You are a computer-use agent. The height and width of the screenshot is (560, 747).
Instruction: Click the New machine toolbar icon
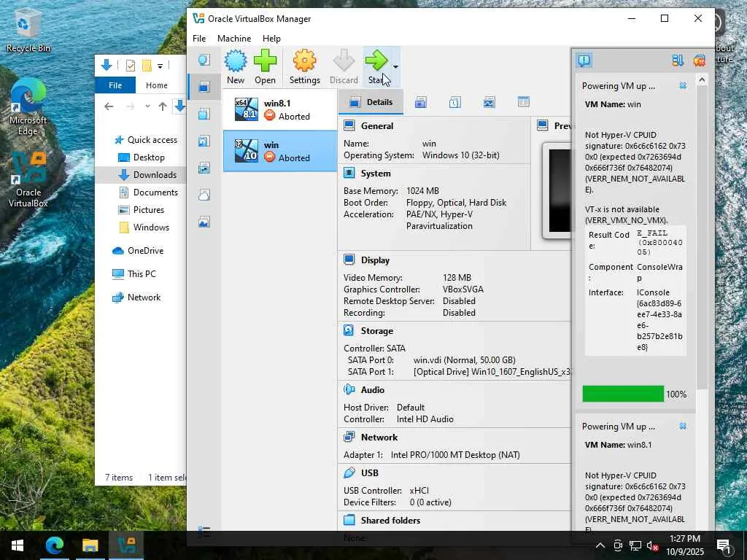pos(236,61)
